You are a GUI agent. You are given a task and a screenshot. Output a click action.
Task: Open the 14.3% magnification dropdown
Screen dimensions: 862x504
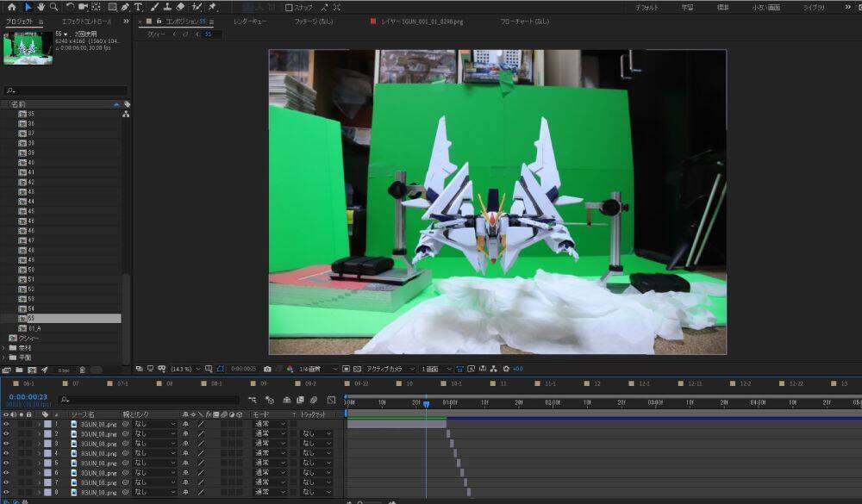pyautogui.click(x=185, y=369)
